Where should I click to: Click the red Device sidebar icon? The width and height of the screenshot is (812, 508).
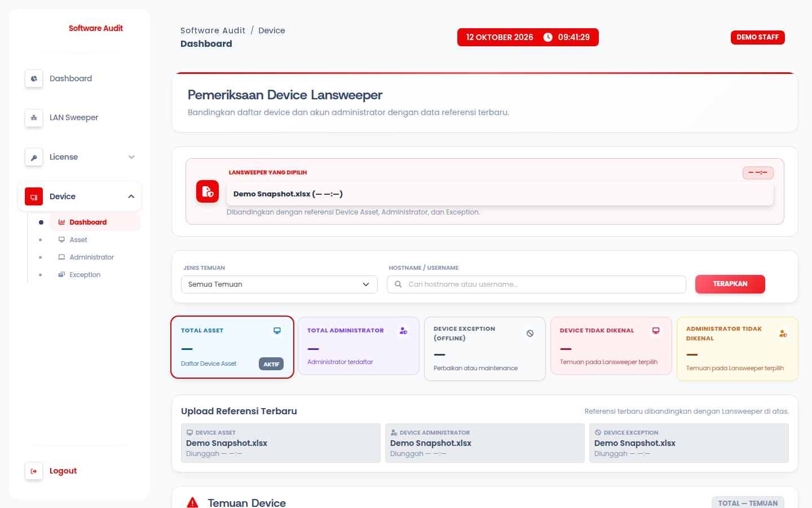[x=34, y=197]
